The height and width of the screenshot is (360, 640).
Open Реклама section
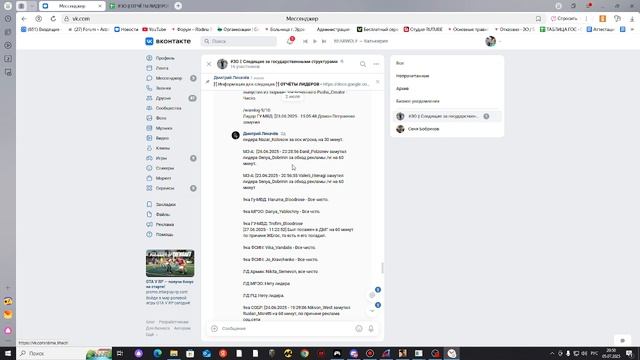164,224
